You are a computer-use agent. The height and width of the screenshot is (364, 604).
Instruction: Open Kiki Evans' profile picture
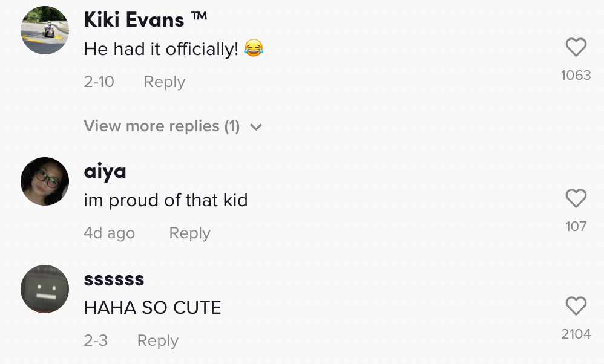point(45,30)
